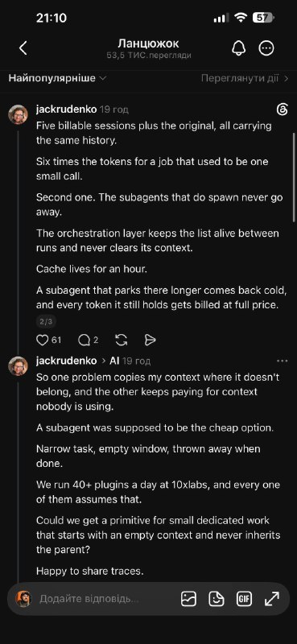Open the circled three-dots options menu
297x644 pixels.
tap(266, 48)
